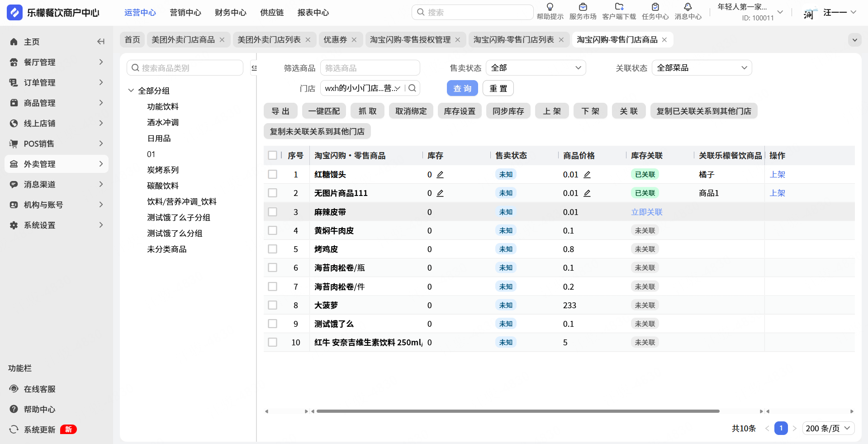Click the table horizontal scrollbar

[x=518, y=411]
